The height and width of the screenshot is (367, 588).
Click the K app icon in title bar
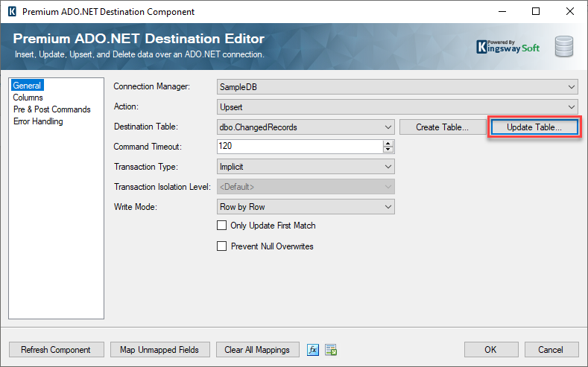tap(12, 12)
